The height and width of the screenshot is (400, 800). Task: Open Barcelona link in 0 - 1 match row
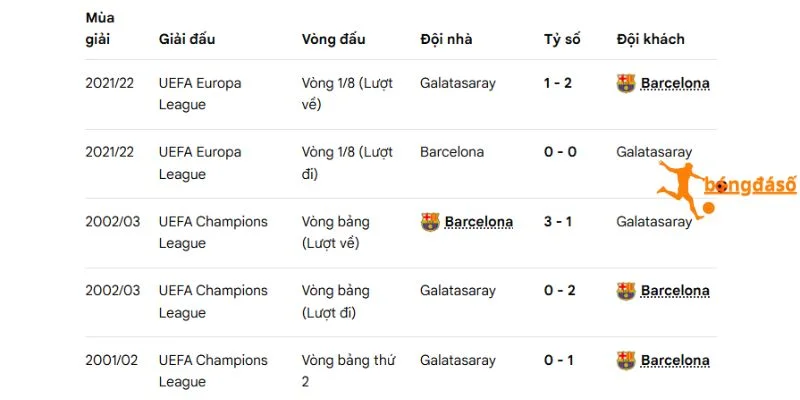[675, 360]
